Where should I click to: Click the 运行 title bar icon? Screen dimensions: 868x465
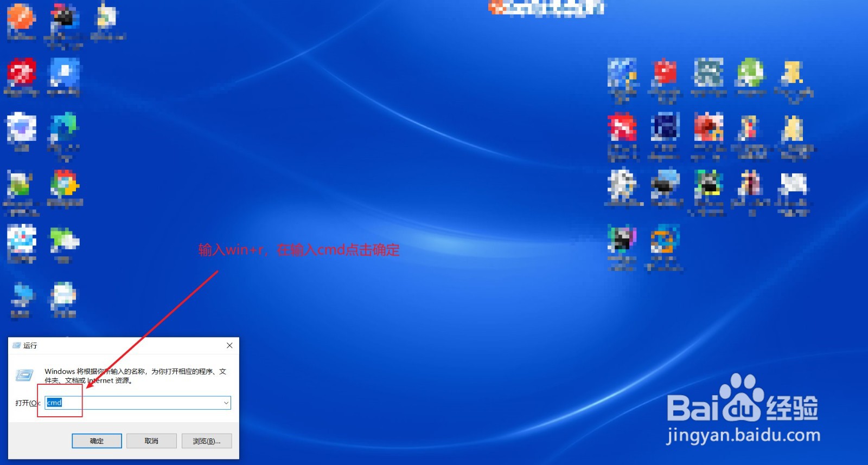pyautogui.click(x=16, y=345)
